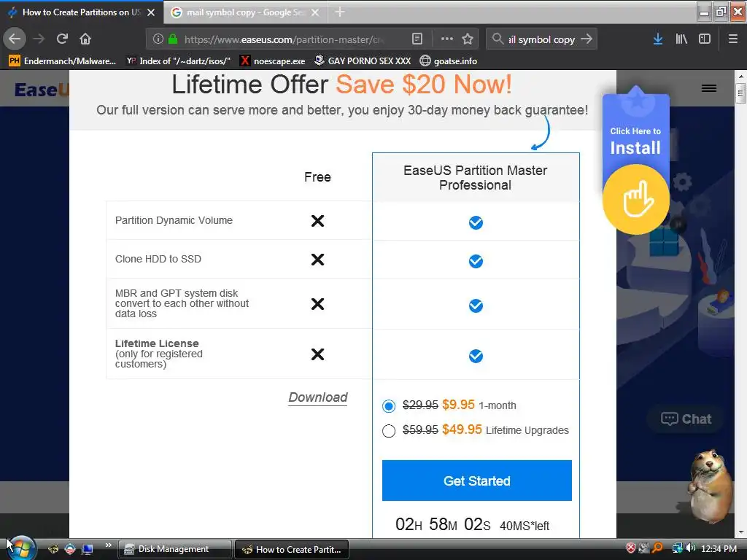Click the scrollbar up arrow
747x560 pixels.
[x=740, y=76]
